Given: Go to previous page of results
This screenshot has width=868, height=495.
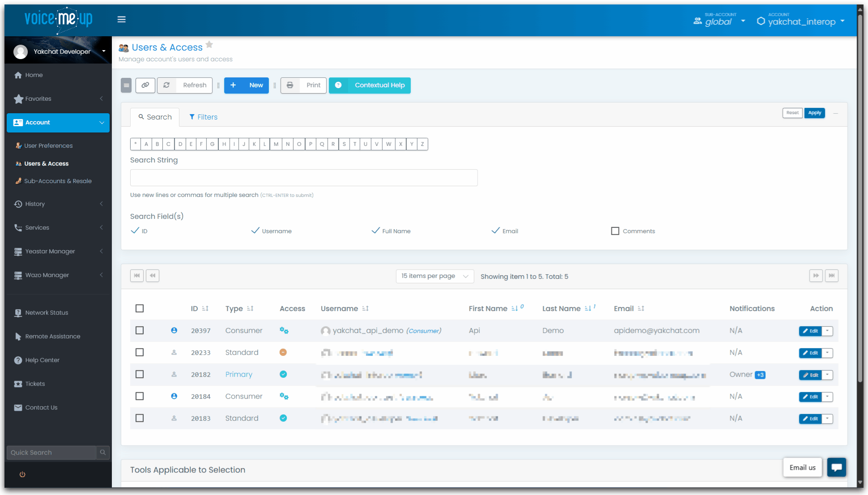Looking at the screenshot, I should [153, 276].
